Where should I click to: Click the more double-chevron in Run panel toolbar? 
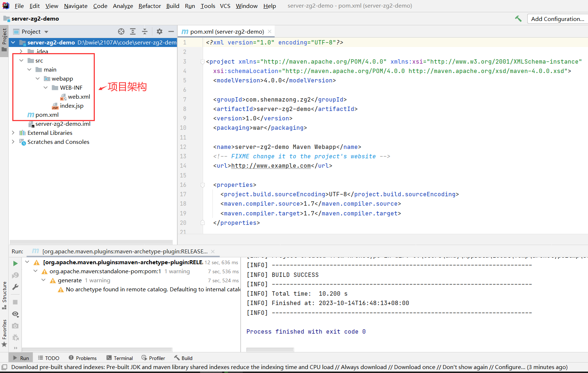pyautogui.click(x=15, y=348)
